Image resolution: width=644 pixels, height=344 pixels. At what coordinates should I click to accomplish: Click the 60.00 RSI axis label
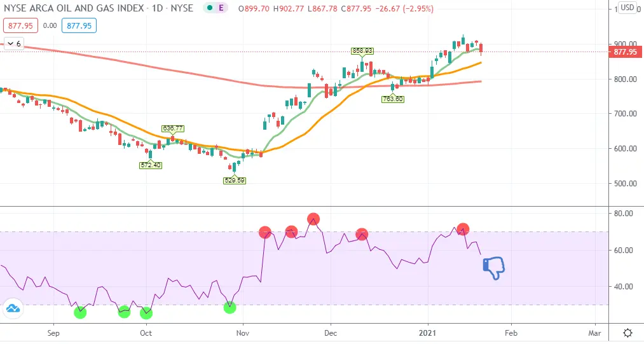623,250
